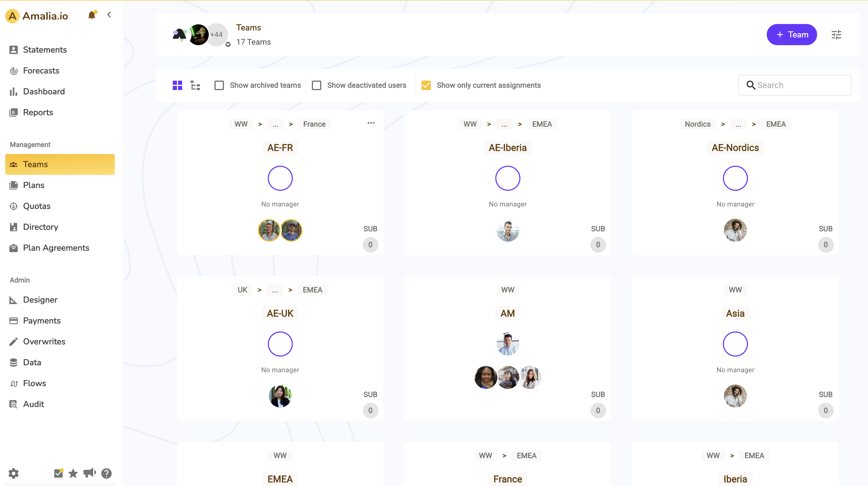This screenshot has width=868, height=486.
Task: Click empty manager circle on Asia card
Action: click(735, 344)
